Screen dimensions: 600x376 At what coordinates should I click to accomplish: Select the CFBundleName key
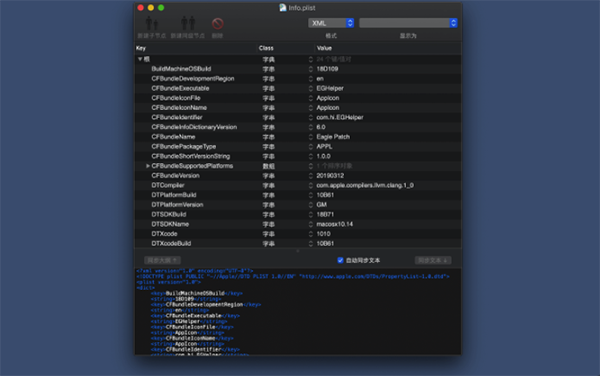tap(173, 137)
